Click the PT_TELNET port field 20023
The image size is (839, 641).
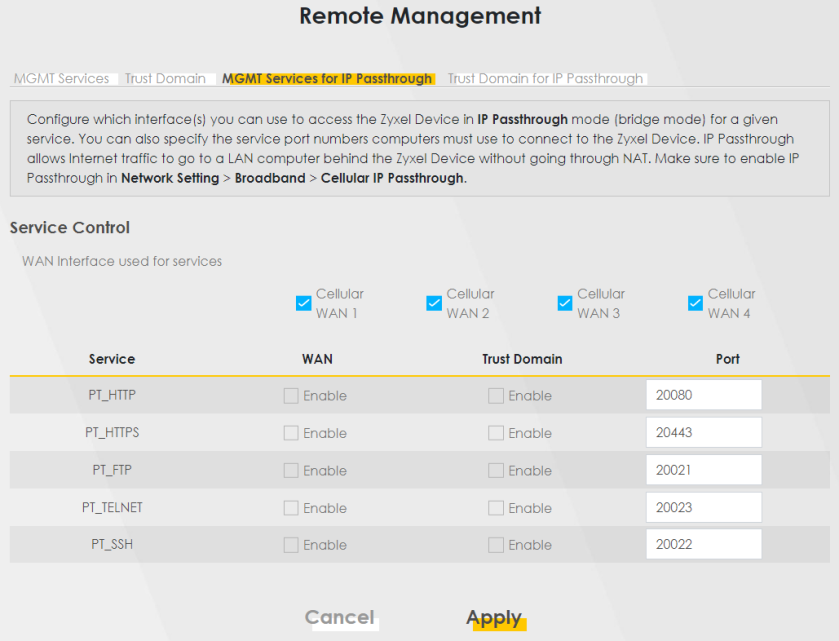click(703, 507)
